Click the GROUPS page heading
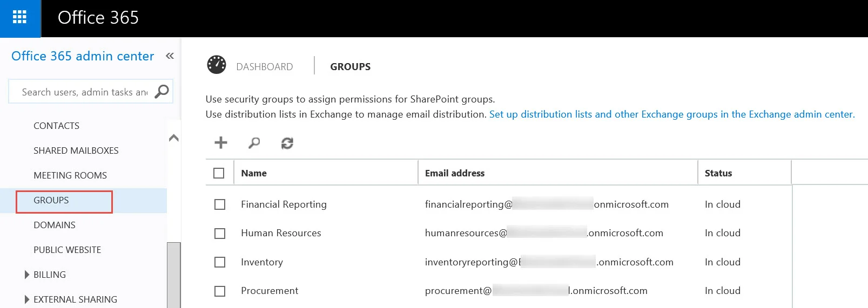 click(351, 67)
